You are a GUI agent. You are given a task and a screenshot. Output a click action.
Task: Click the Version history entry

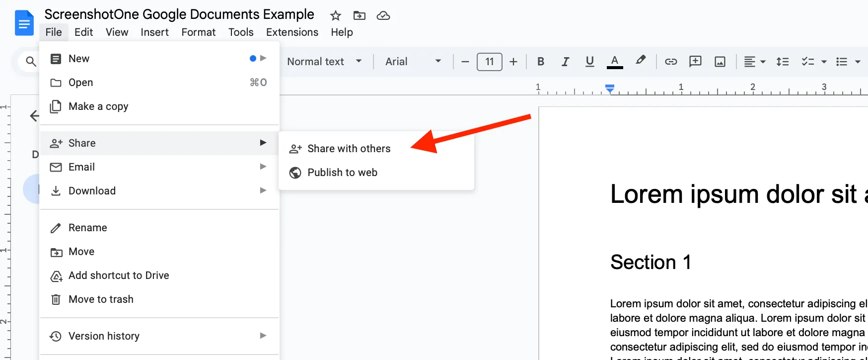pos(159,336)
